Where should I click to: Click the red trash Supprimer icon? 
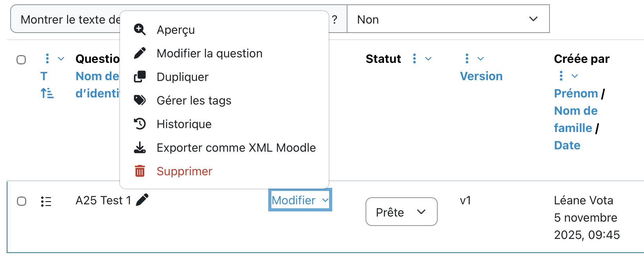coord(140,171)
